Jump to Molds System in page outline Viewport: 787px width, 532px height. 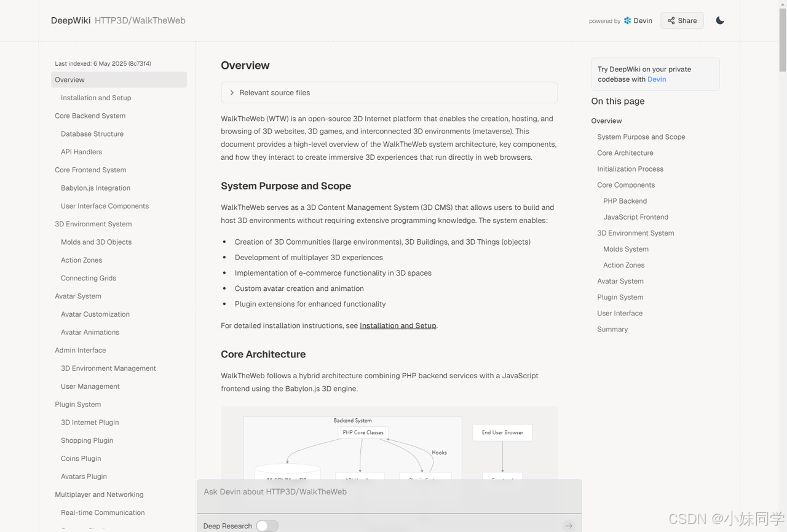(x=625, y=249)
